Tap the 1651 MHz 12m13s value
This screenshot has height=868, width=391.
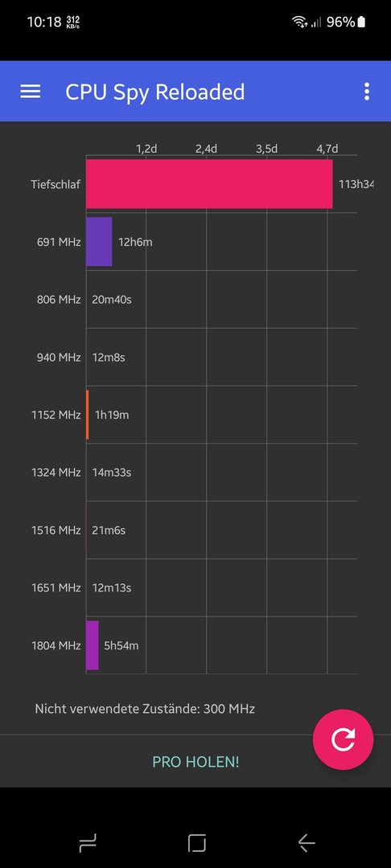(x=111, y=588)
